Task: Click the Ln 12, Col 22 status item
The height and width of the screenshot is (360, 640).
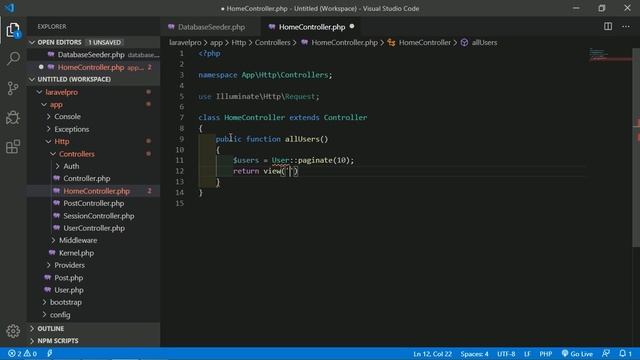Action: 432,354
